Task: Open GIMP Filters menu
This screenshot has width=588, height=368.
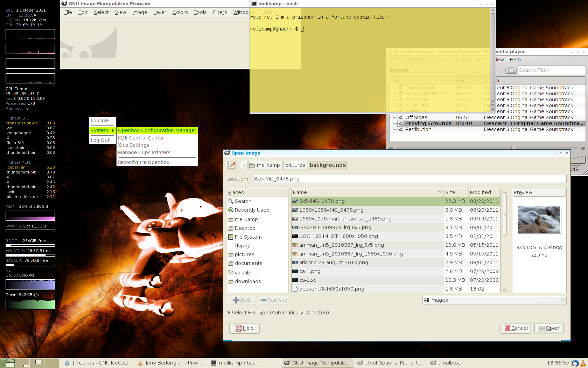Action: pos(220,12)
